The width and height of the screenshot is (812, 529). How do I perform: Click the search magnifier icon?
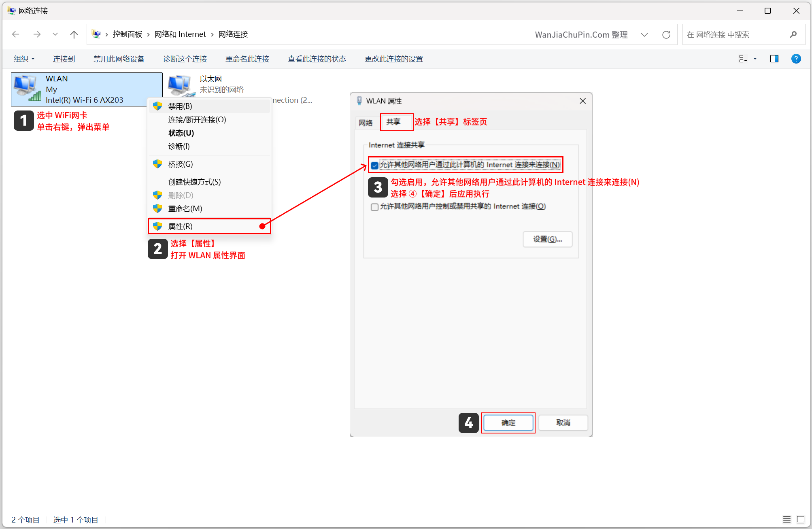(793, 34)
